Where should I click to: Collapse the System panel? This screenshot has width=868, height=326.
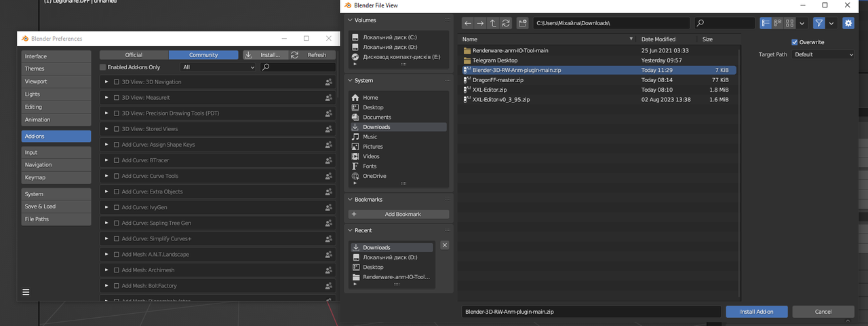point(350,80)
